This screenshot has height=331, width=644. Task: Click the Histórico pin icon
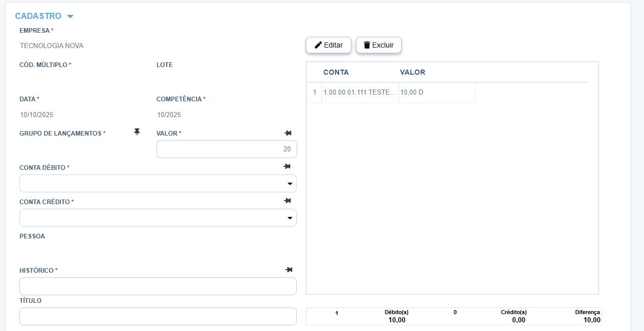(x=289, y=270)
